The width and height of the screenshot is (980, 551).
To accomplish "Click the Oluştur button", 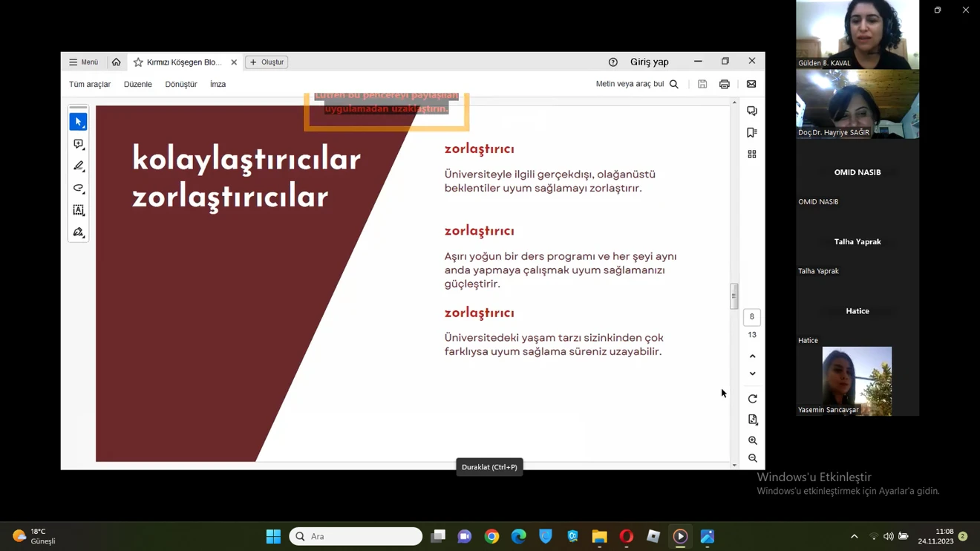I will (267, 62).
